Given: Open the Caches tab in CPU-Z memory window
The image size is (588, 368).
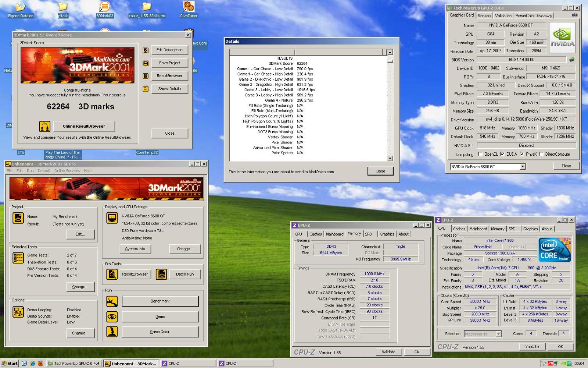Looking at the screenshot, I should coord(315,234).
